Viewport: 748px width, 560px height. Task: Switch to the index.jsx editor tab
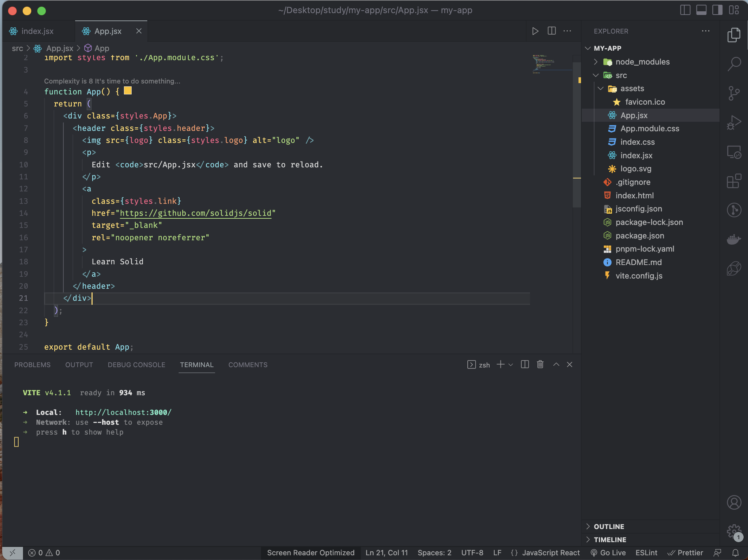[x=37, y=31]
